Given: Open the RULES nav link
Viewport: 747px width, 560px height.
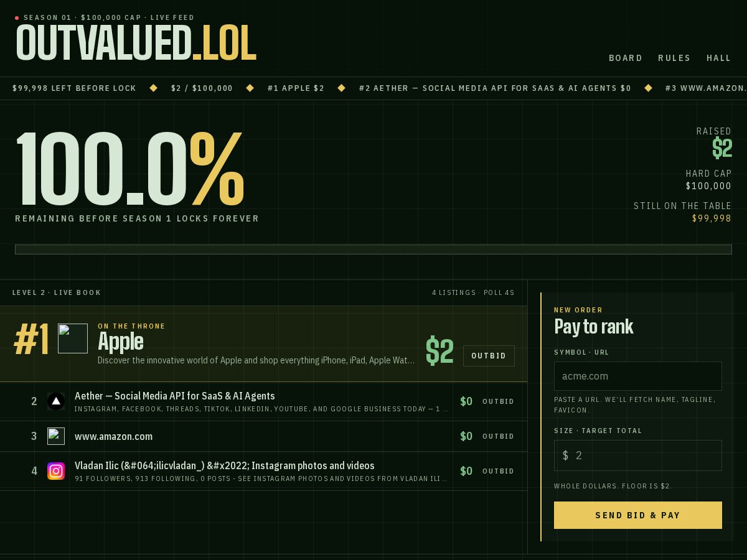Looking at the screenshot, I should (674, 58).
